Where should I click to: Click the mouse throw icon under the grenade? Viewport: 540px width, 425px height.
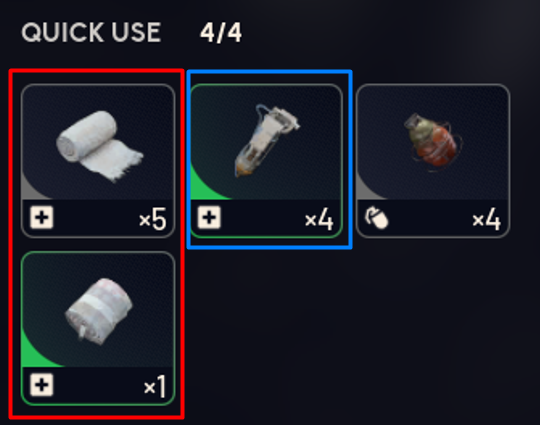[376, 218]
